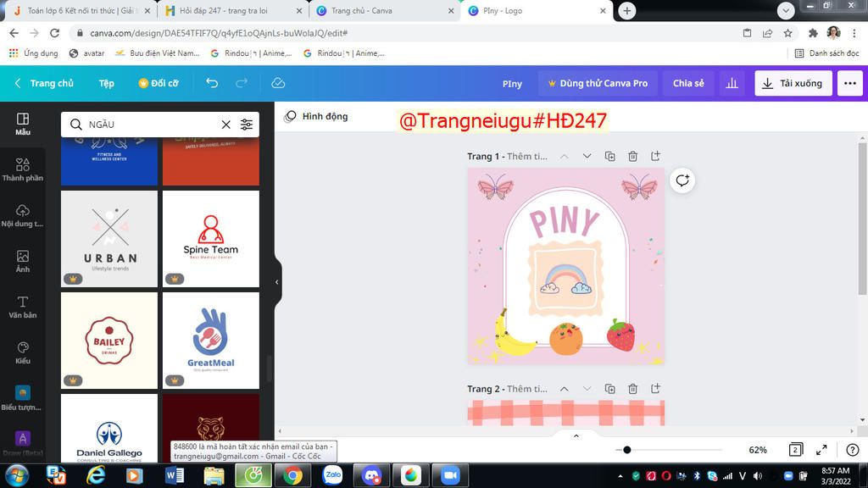868x488 pixels.
Task: Open the help question mark
Action: pos(853,450)
